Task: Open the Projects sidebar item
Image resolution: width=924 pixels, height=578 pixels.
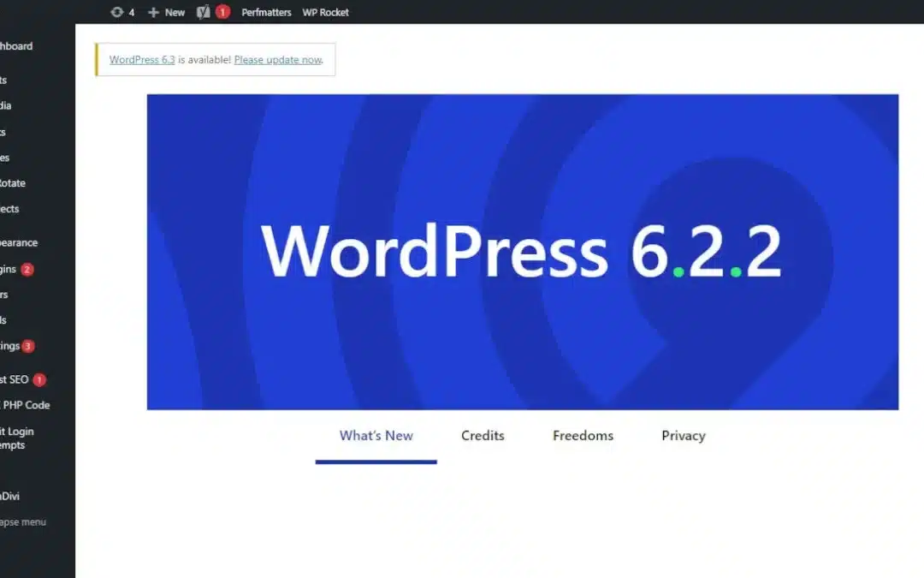Action: pos(9,209)
